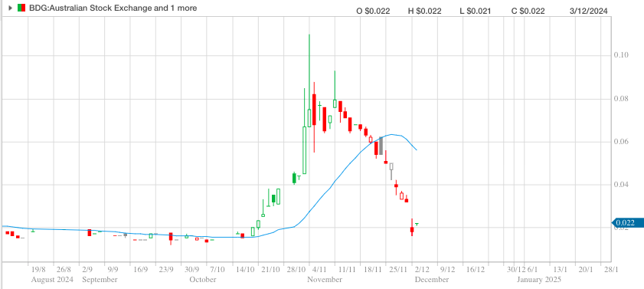Click the BDG:Australian Stock Exchange series label

pos(113,8)
